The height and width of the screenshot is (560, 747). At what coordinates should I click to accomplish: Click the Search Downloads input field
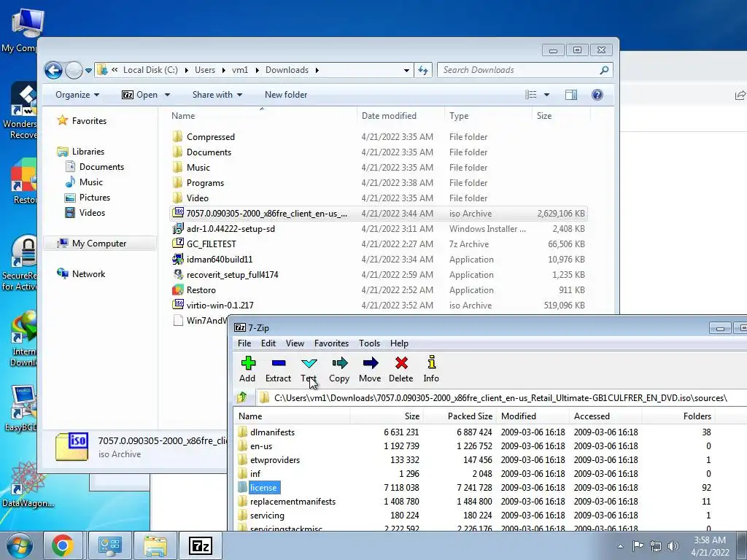pos(519,70)
